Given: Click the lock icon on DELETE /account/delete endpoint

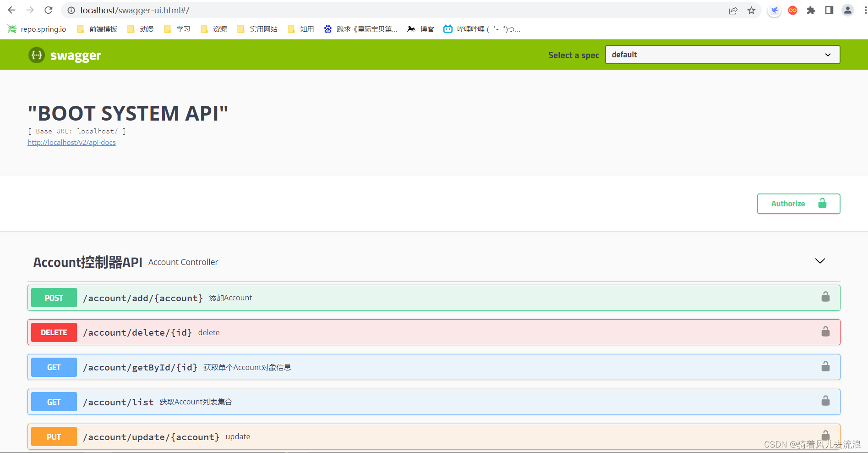Looking at the screenshot, I should click(825, 331).
